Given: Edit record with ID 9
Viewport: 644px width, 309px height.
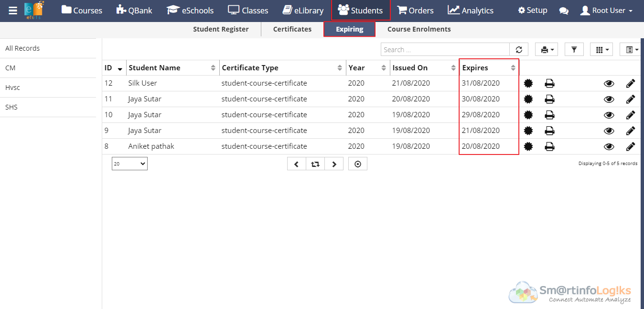Looking at the screenshot, I should (x=631, y=131).
